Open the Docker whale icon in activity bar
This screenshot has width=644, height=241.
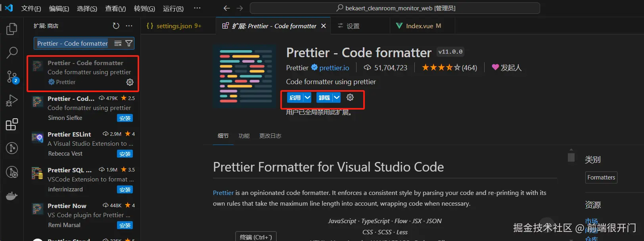12,196
